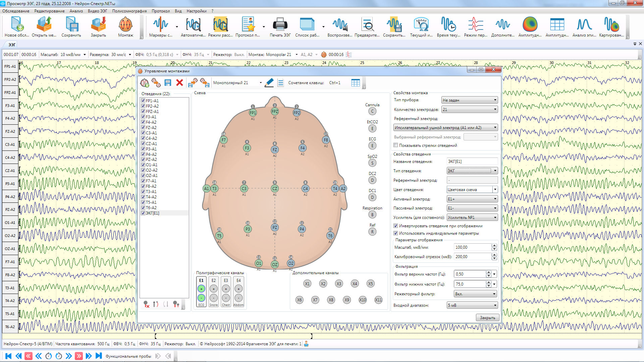This screenshot has height=362, width=644.
Task: Enable Показывать стрелки отведений checkbox
Action: [396, 145]
